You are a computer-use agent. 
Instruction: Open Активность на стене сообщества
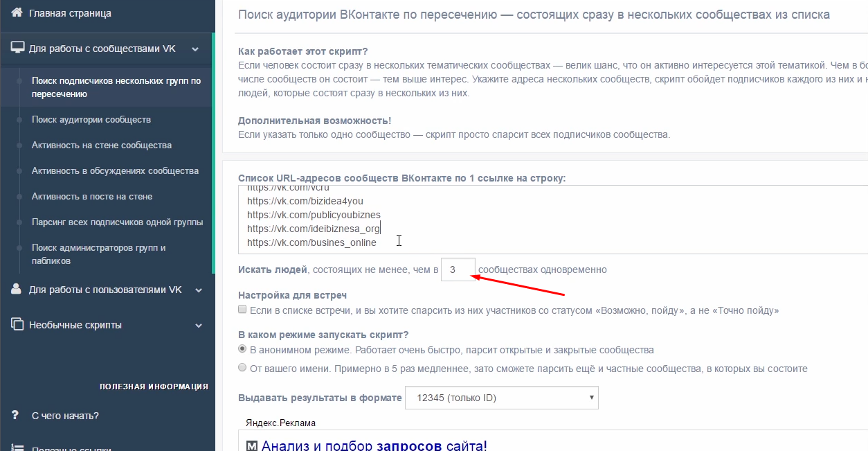(102, 145)
